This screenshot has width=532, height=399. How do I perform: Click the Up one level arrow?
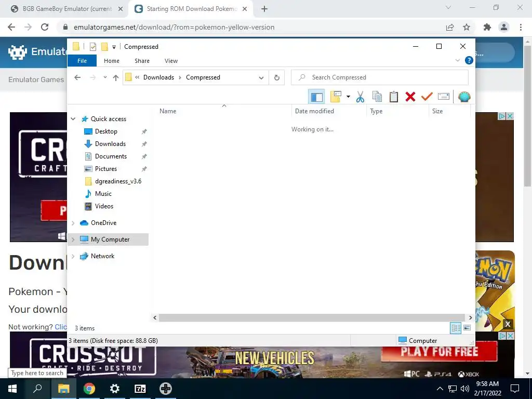[116, 78]
